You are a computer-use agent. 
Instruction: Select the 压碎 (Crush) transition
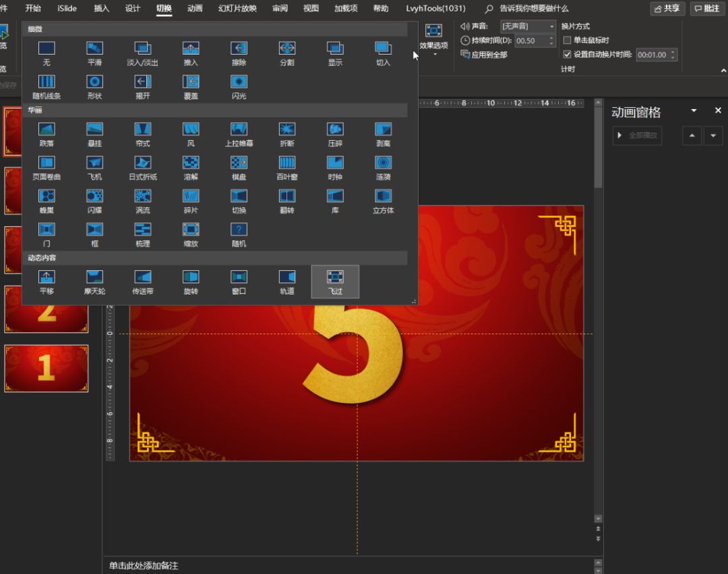335,135
